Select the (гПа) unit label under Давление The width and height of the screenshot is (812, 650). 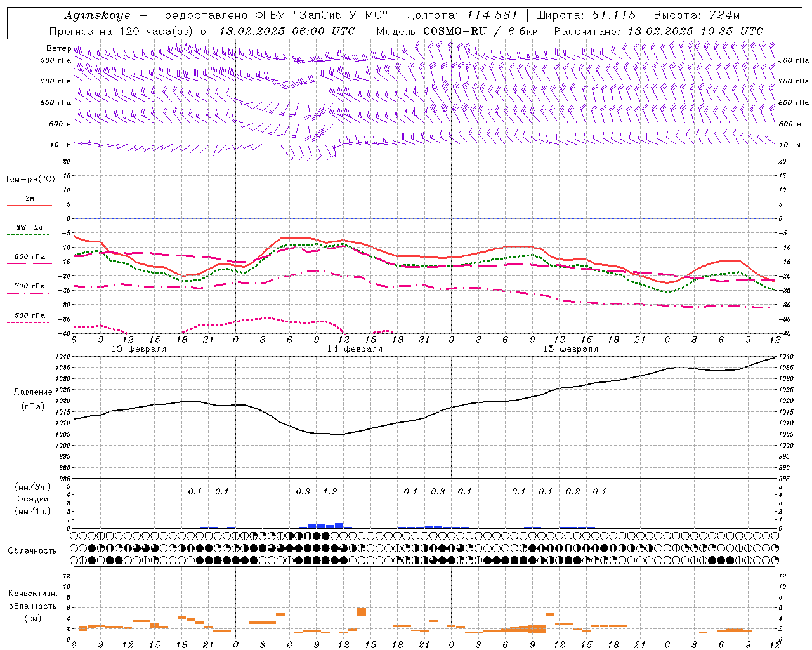pyautogui.click(x=33, y=406)
